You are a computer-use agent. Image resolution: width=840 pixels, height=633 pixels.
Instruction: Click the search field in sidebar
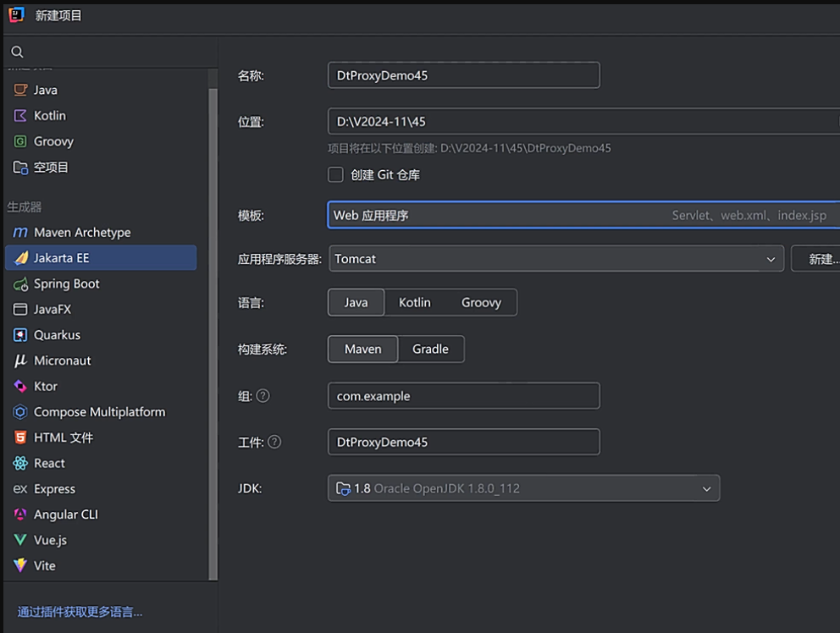click(110, 52)
